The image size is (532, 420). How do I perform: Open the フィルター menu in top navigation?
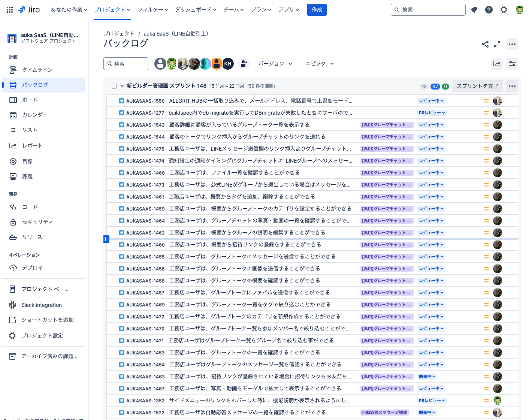coord(152,10)
